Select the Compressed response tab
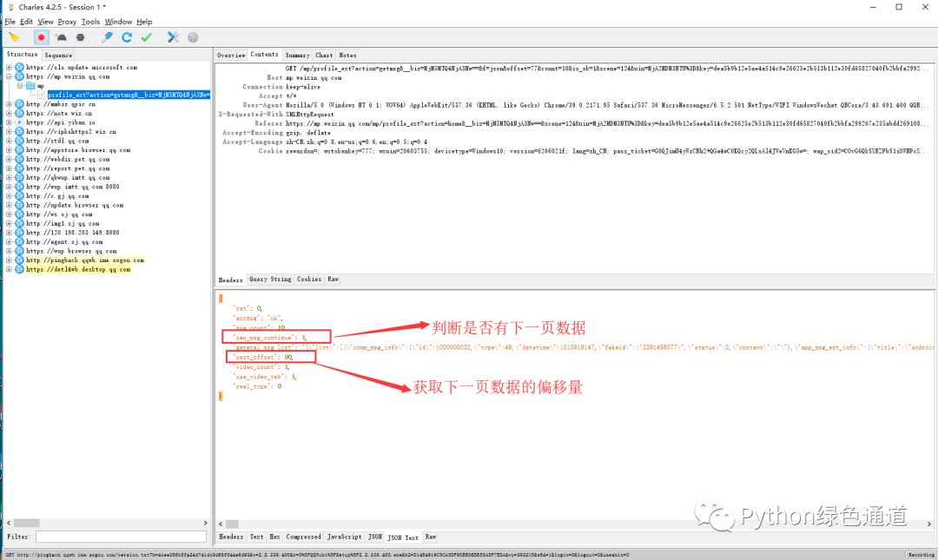 pos(303,537)
